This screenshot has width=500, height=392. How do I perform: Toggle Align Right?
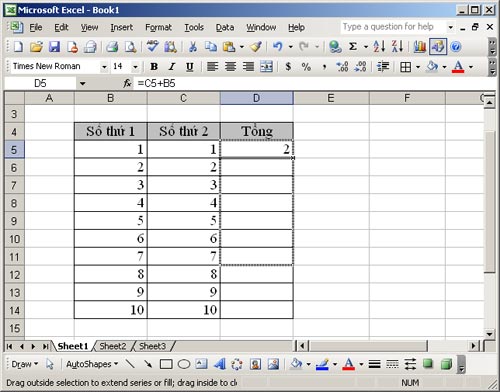coord(248,67)
